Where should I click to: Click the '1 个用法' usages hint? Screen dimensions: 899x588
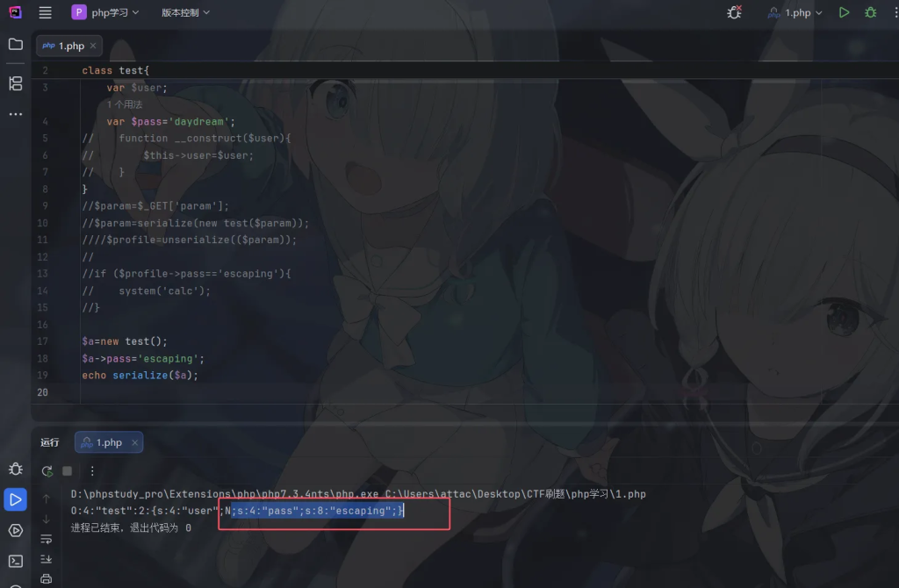click(x=125, y=104)
